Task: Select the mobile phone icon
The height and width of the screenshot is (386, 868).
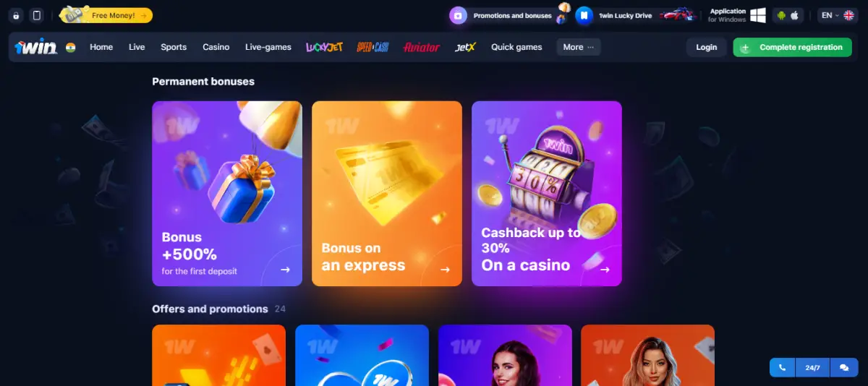Action: 37,15
